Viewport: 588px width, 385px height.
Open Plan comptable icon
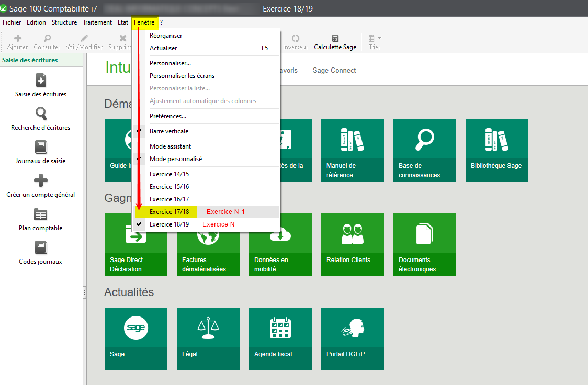click(41, 214)
